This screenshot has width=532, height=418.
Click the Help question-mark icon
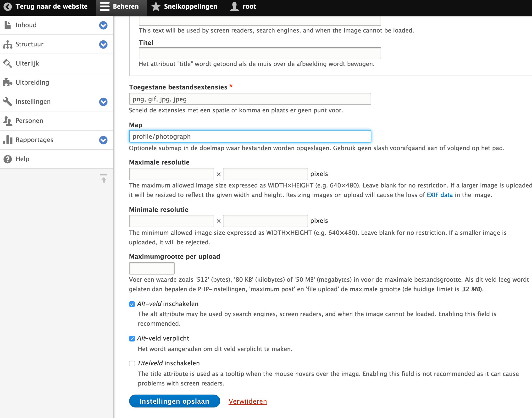point(7,159)
